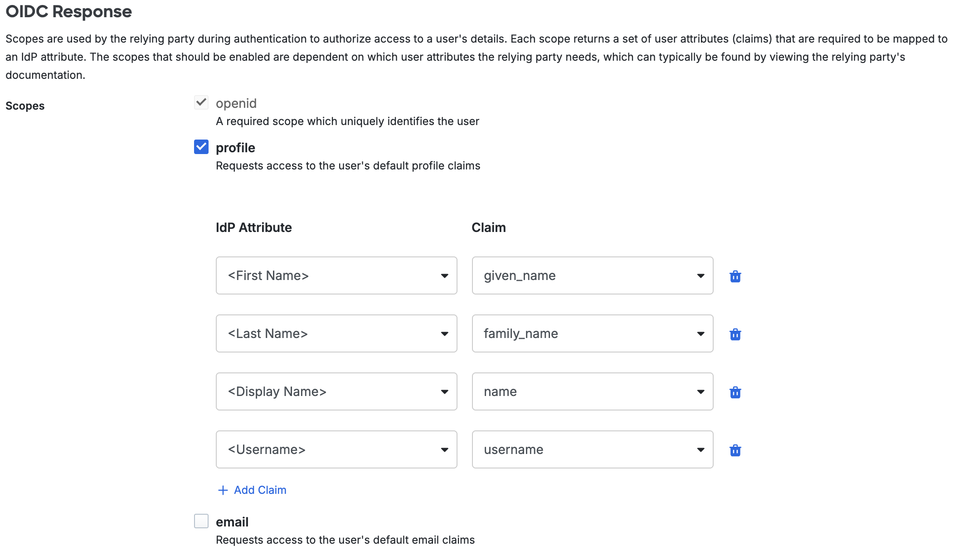
Task: Click the Add Claim link
Action: (x=260, y=490)
